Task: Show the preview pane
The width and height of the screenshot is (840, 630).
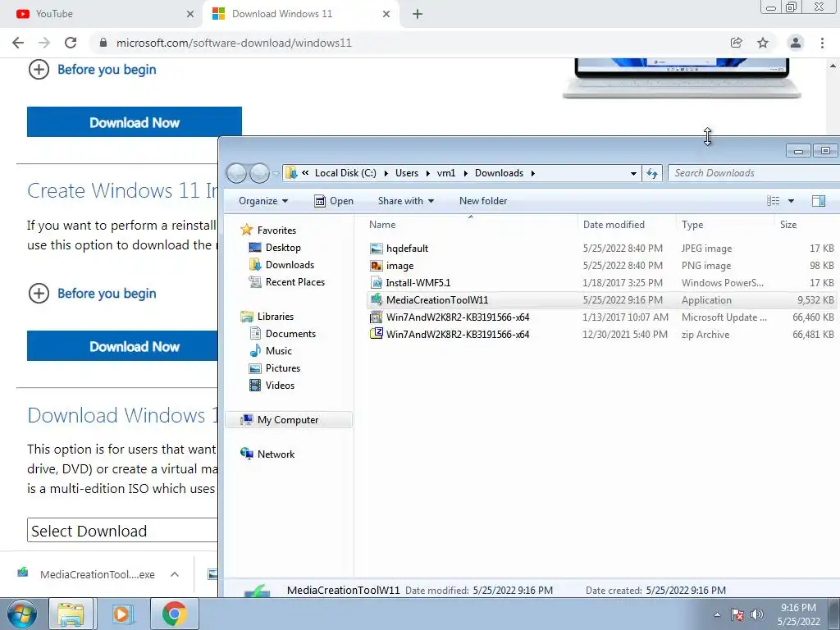Action: 818,201
